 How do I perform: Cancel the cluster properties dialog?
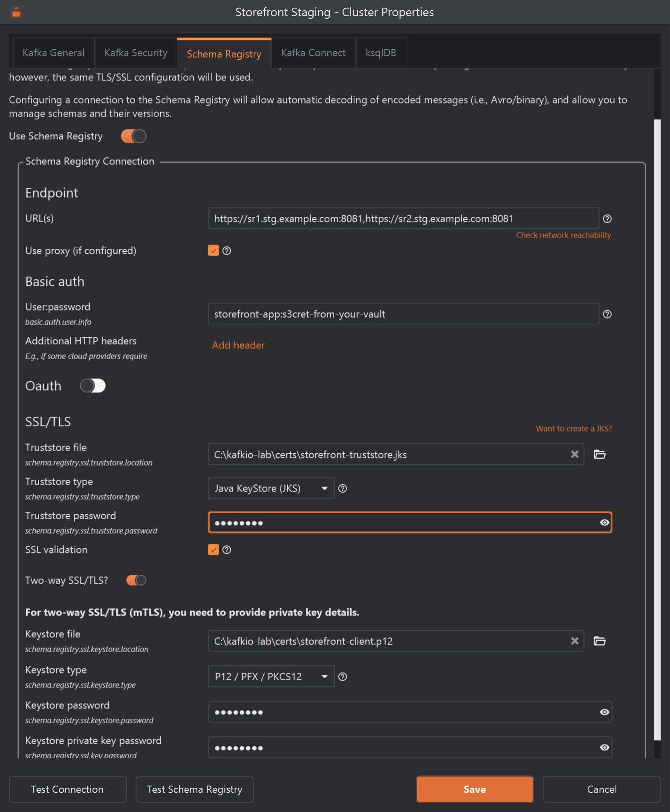(x=602, y=789)
